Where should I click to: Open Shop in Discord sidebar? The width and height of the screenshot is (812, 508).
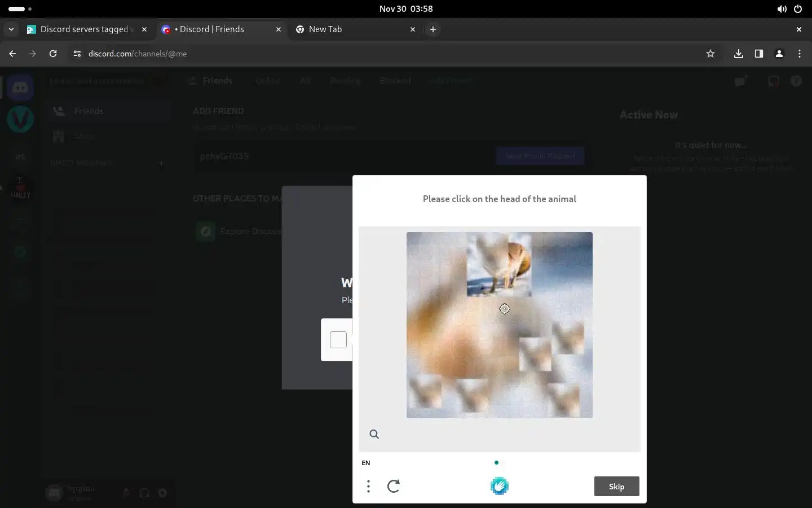pos(108,136)
